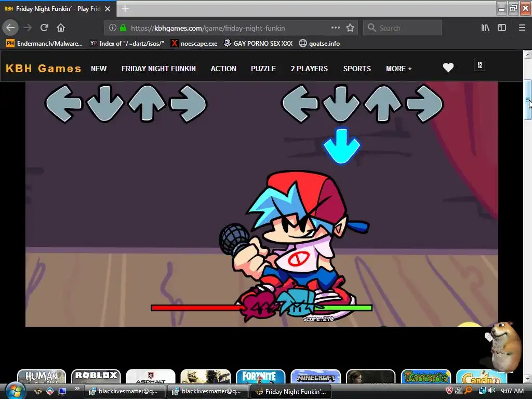Click the KBH Games heart favorites icon
Viewport: 532px width, 399px height.
click(x=448, y=68)
